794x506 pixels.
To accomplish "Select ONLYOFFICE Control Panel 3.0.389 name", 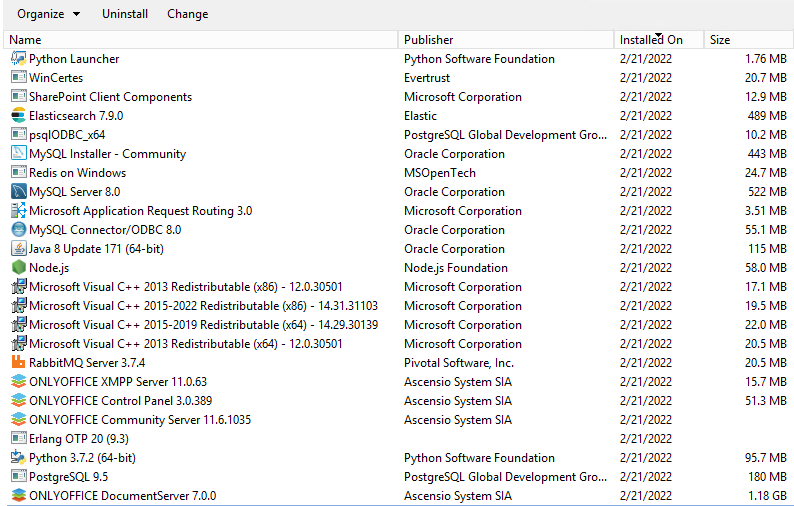I will coord(121,401).
